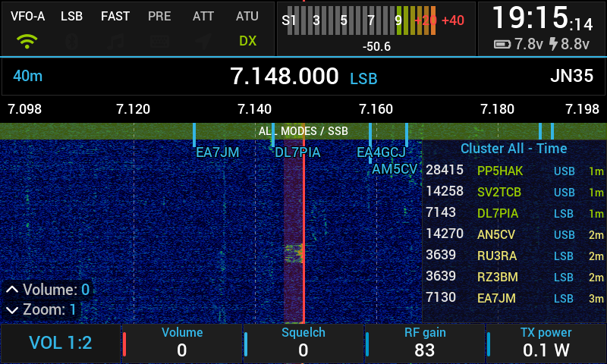Select cluster row 7143 DL7PIA
This screenshot has height=364, width=607.
pos(514,213)
